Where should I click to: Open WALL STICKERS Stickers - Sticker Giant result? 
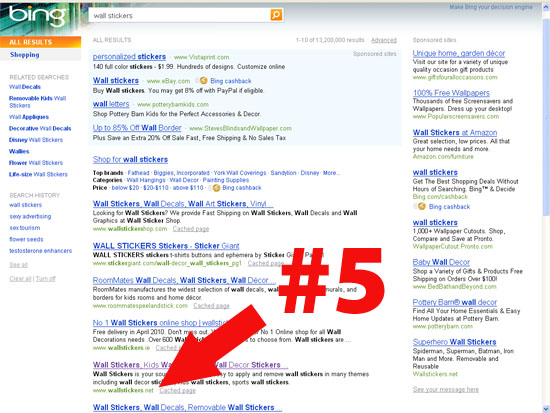(166, 246)
